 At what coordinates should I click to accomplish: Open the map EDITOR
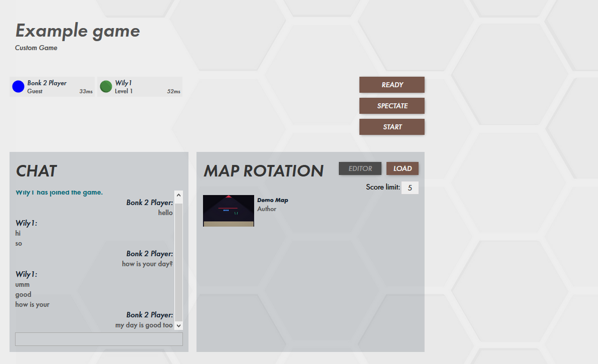360,168
